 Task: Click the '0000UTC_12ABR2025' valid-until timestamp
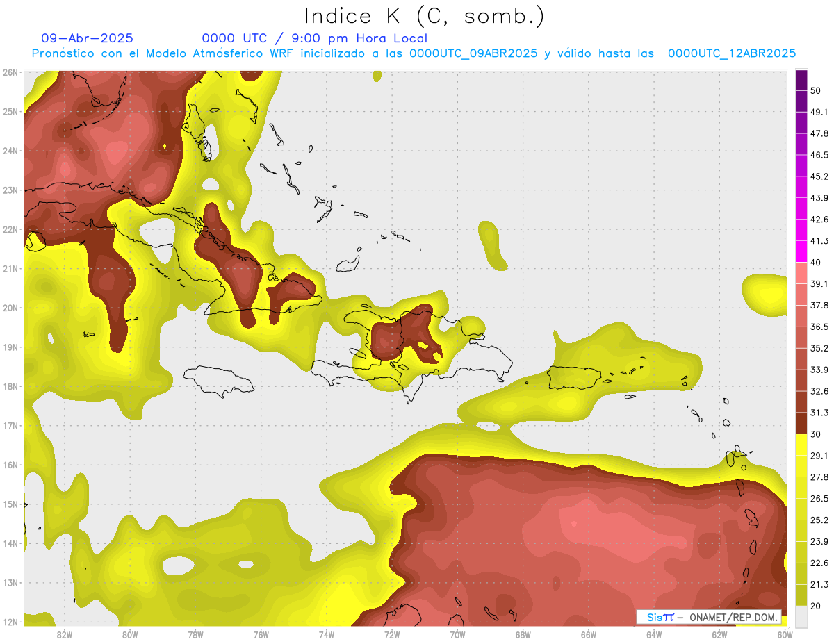(732, 53)
